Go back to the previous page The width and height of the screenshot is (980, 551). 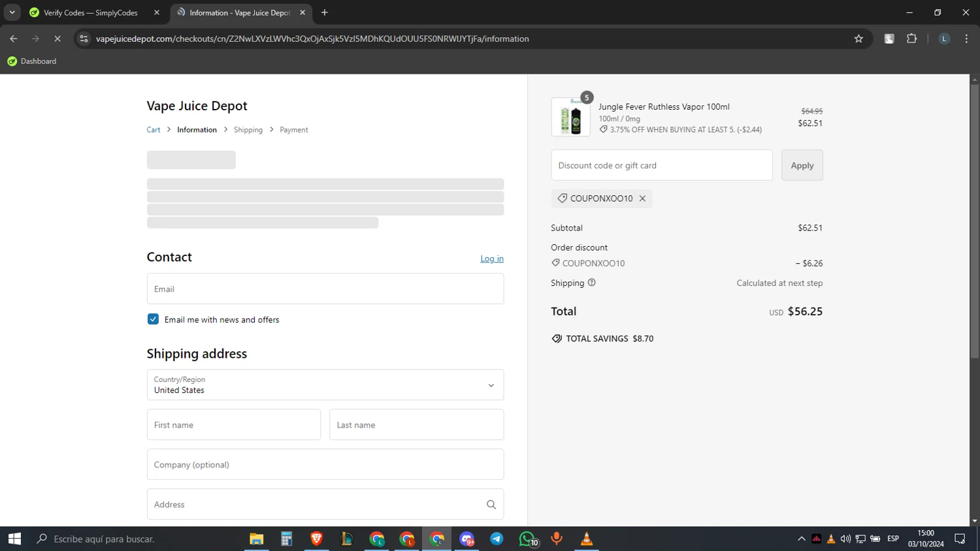coord(14,39)
